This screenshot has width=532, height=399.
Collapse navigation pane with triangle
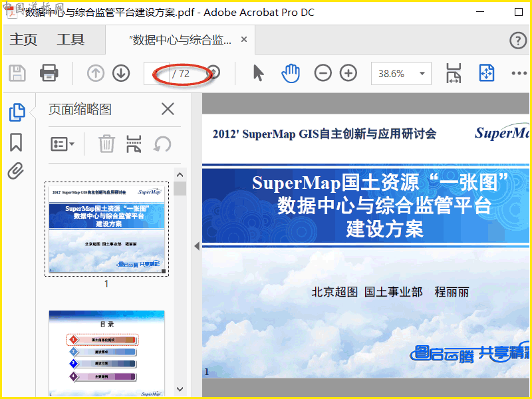197,246
